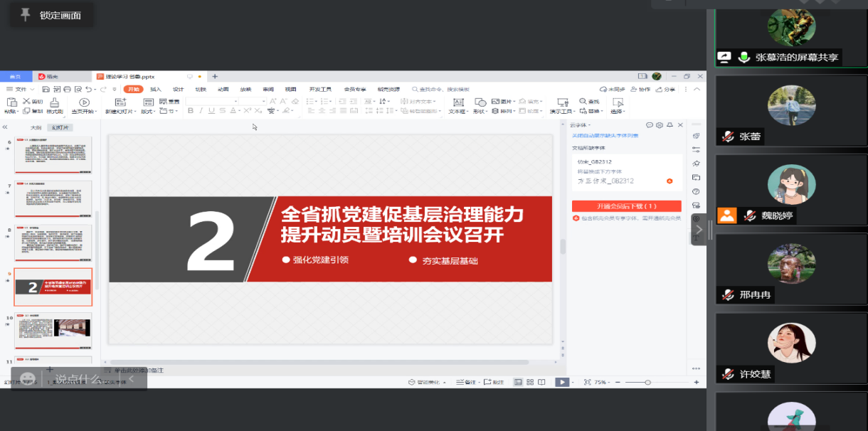Open settings gear in 云字体 panel
868x431 pixels.
[660, 125]
